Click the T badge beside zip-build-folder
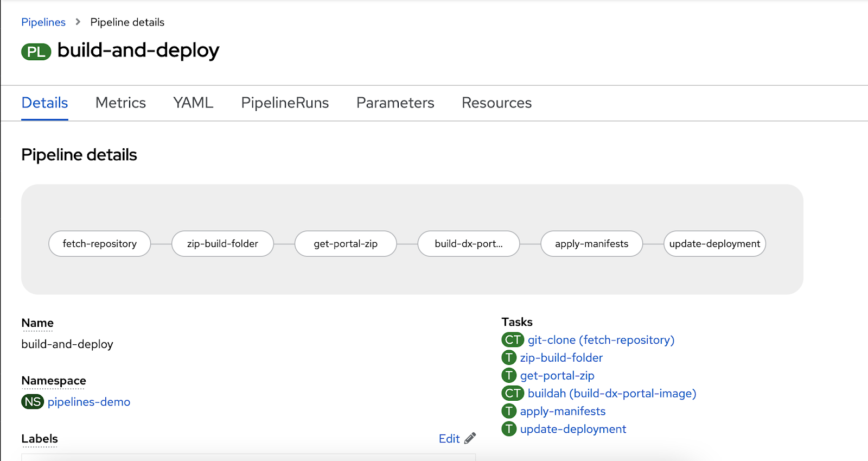The width and height of the screenshot is (868, 461). coord(509,358)
